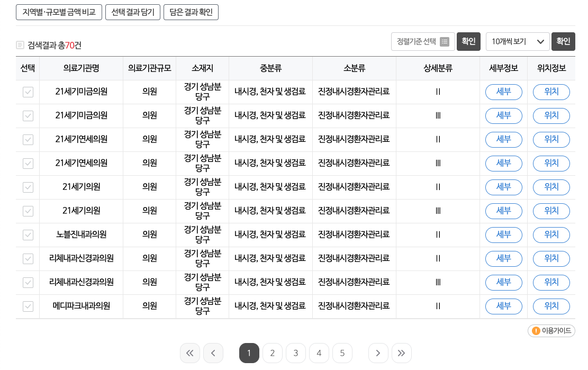588x370 pixels.
Task: Check the selection box for 노블진내과의원
Action: (x=28, y=234)
